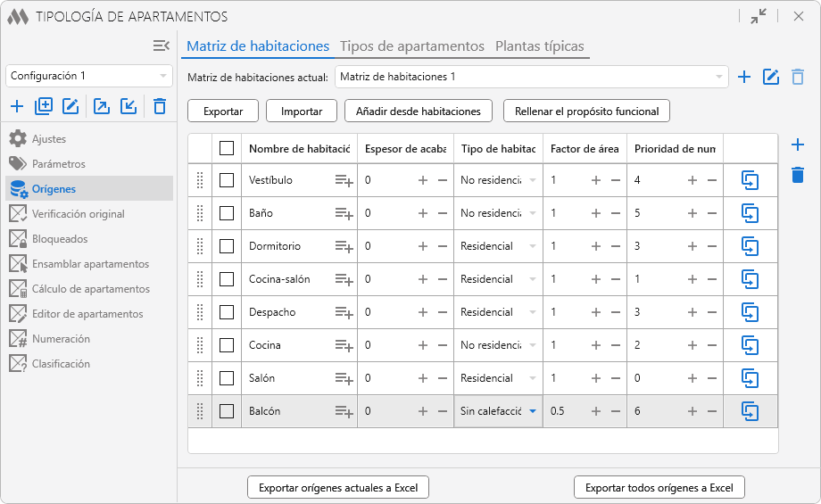Add new room row using right plus icon

[x=798, y=145]
